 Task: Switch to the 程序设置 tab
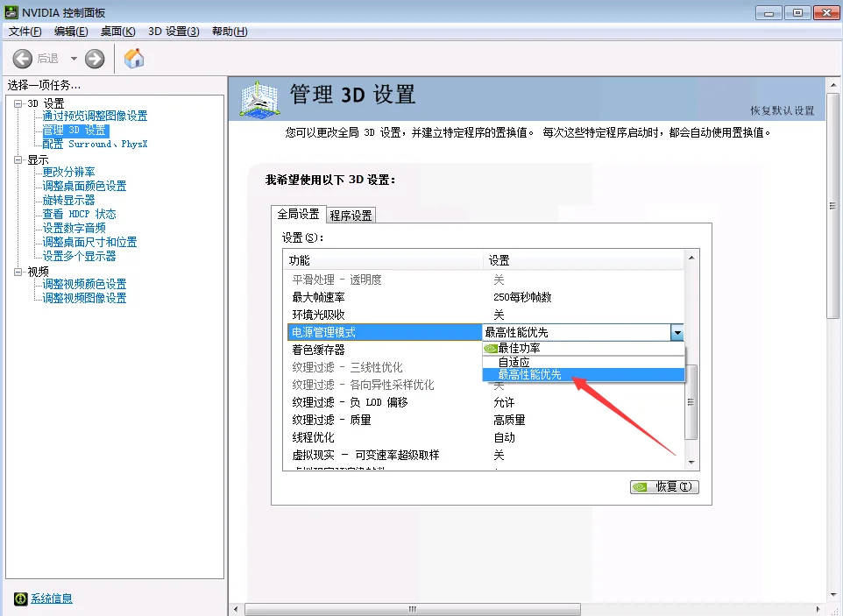tap(351, 215)
